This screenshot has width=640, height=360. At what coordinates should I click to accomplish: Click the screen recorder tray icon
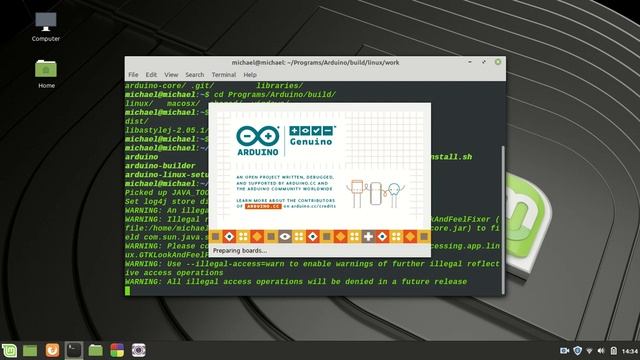pyautogui.click(x=564, y=351)
